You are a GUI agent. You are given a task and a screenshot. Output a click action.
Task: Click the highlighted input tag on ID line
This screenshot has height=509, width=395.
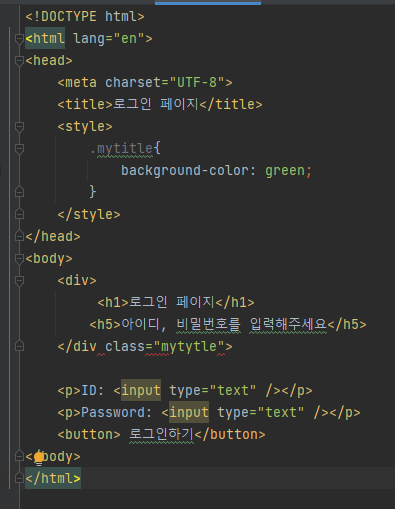pos(141,390)
